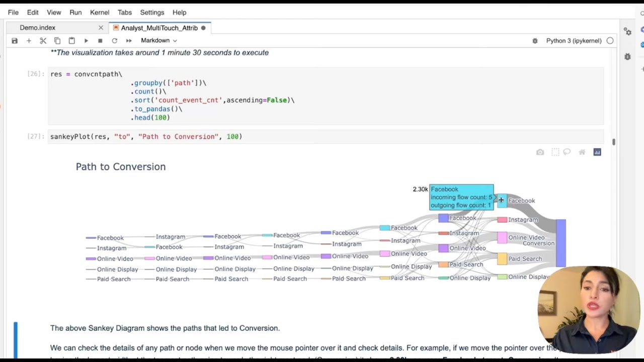Click the .sort('count_event_cnt') code line
Image resolution: width=644 pixels, height=362 pixels.
coord(212,100)
